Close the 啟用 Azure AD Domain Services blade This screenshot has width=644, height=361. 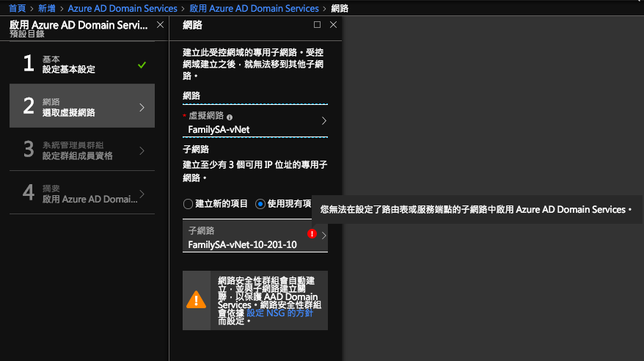(x=160, y=25)
